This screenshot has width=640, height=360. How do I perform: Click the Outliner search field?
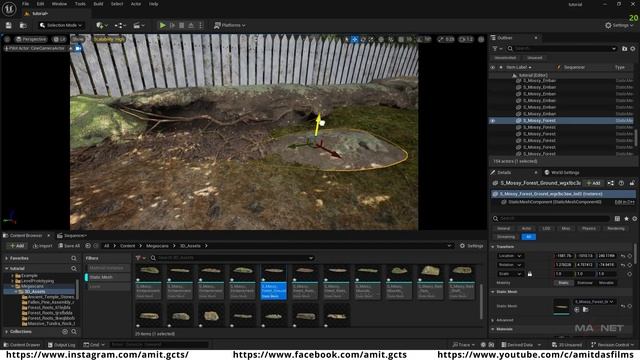click(562, 49)
